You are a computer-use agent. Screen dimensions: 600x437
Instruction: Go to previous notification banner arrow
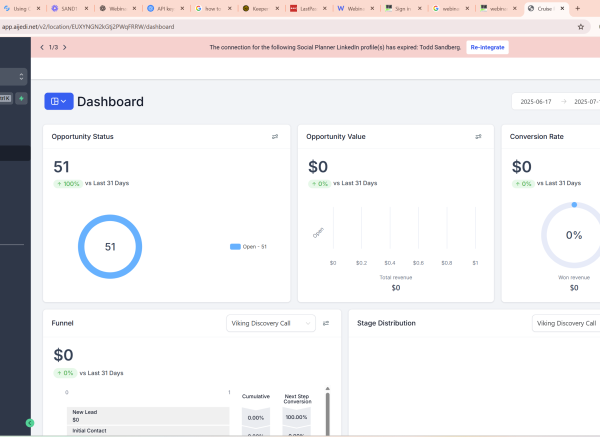point(41,47)
